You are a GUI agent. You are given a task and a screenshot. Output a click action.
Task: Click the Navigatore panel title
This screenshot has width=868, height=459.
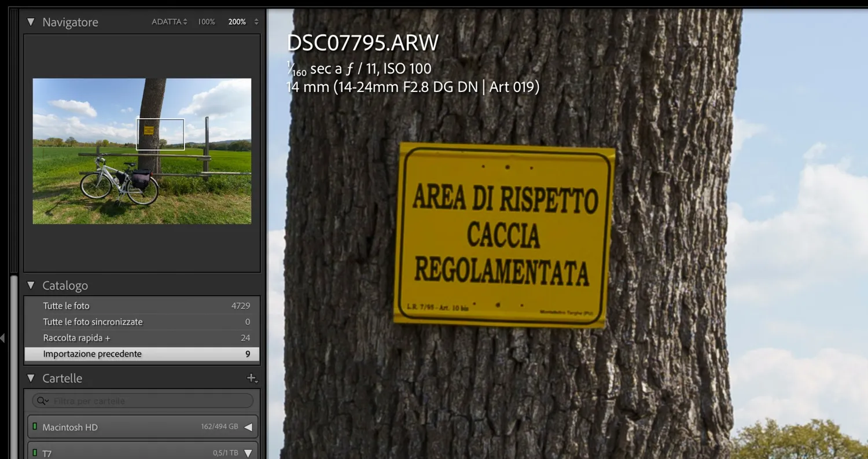pos(70,22)
